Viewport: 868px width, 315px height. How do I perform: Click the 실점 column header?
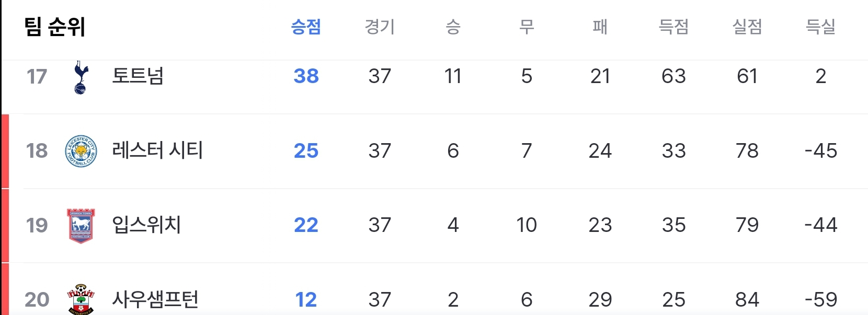coord(747,26)
